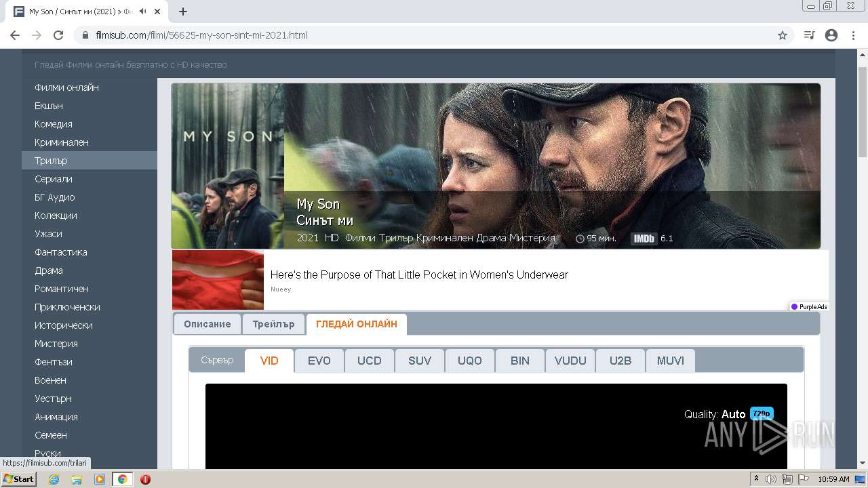This screenshot has width=868, height=488.
Task: Open the Action Center flag icon
Action: click(x=803, y=479)
